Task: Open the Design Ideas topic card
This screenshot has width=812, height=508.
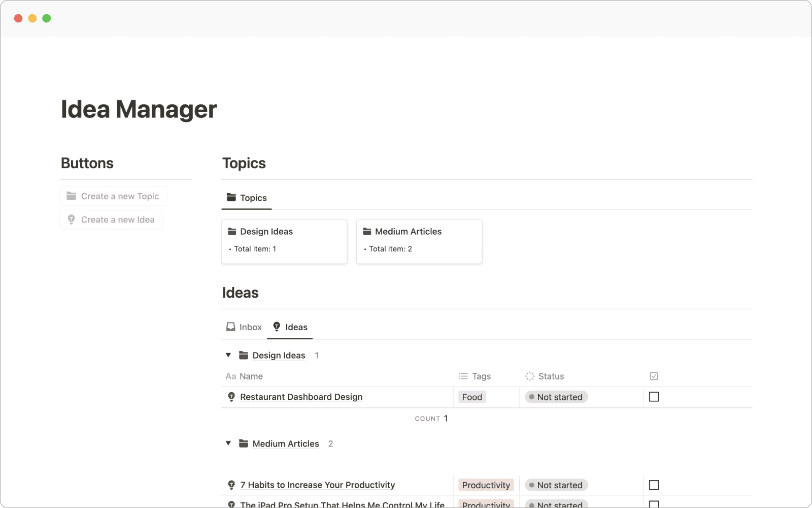Action: coord(284,241)
